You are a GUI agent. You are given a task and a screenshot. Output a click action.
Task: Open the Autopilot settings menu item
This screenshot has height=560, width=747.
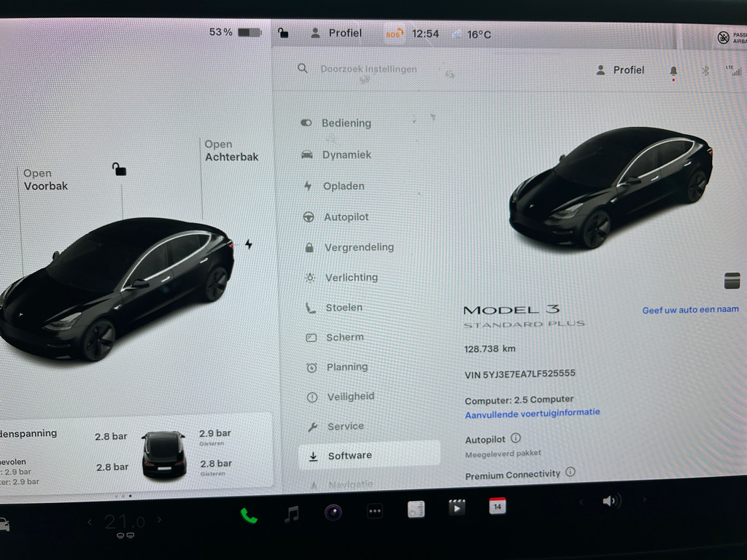click(x=346, y=217)
